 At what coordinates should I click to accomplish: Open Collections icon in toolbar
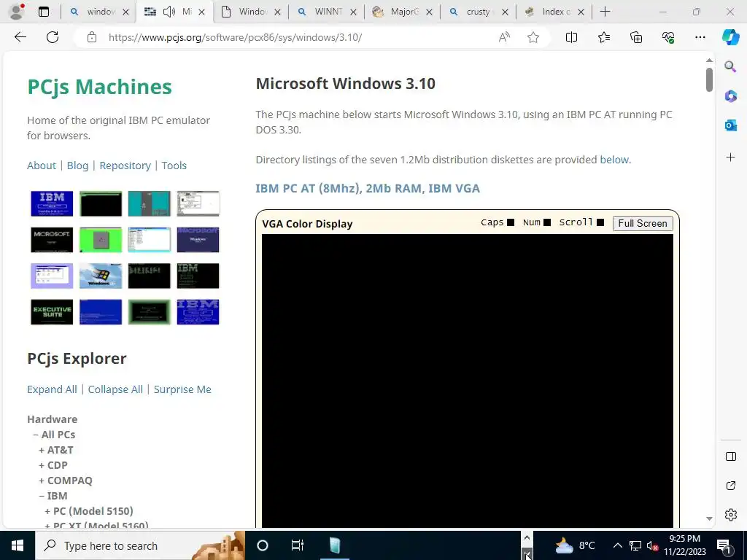click(636, 37)
